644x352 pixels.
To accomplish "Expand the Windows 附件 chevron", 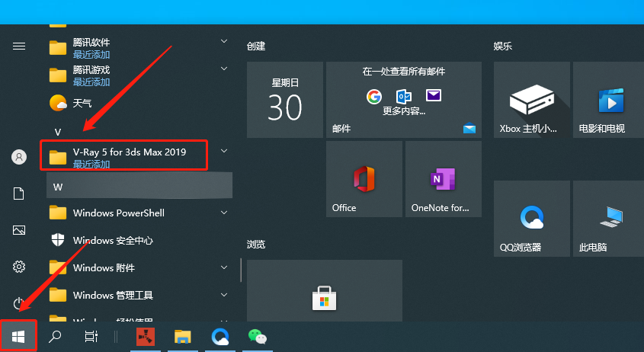I will click(x=224, y=267).
